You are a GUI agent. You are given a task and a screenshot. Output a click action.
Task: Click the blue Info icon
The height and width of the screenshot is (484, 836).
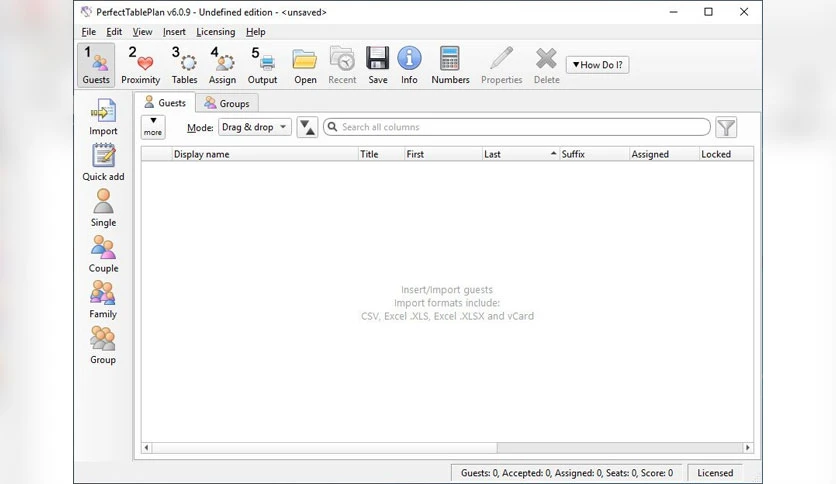pos(409,66)
